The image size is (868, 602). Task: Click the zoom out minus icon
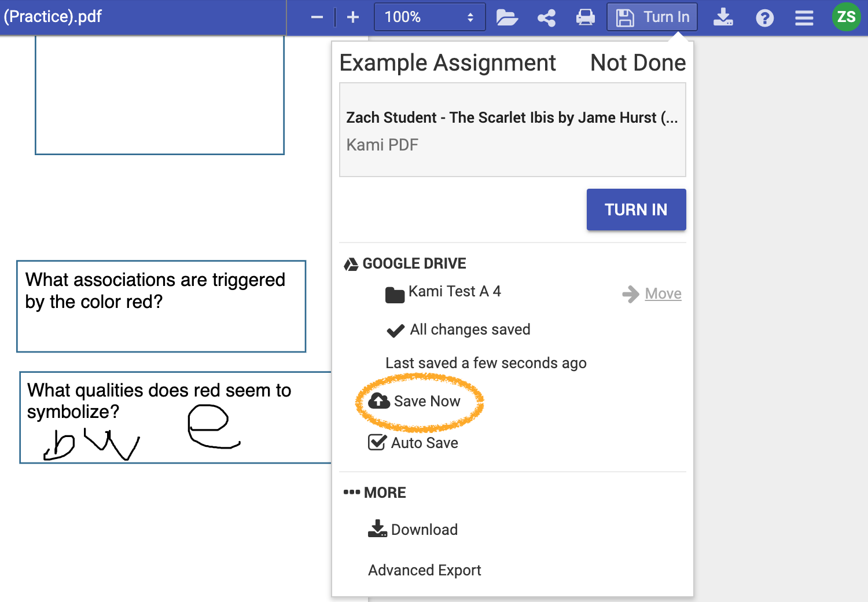coord(317,17)
